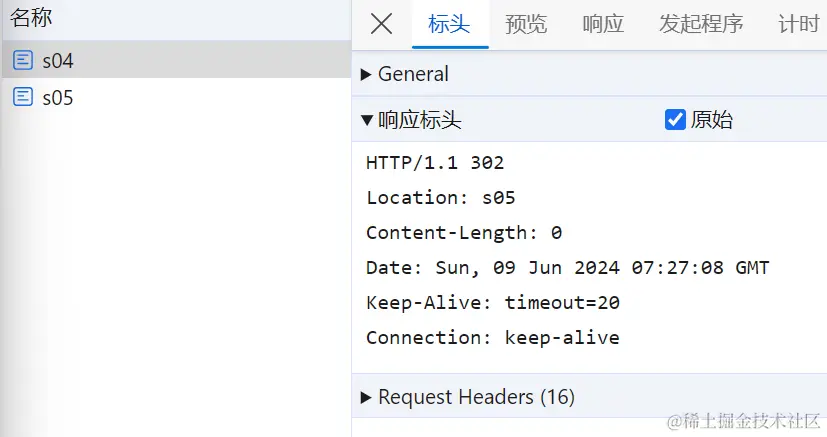The width and height of the screenshot is (827, 437).
Task: Close the request details panel
Action: coord(381,24)
